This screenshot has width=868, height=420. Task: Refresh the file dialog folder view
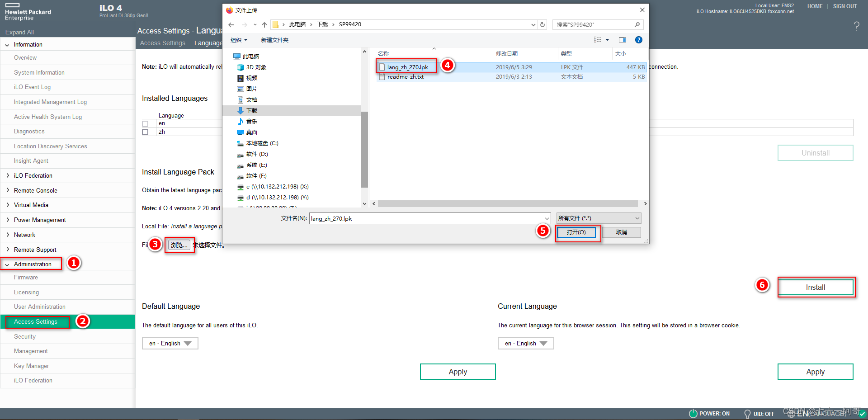(542, 24)
